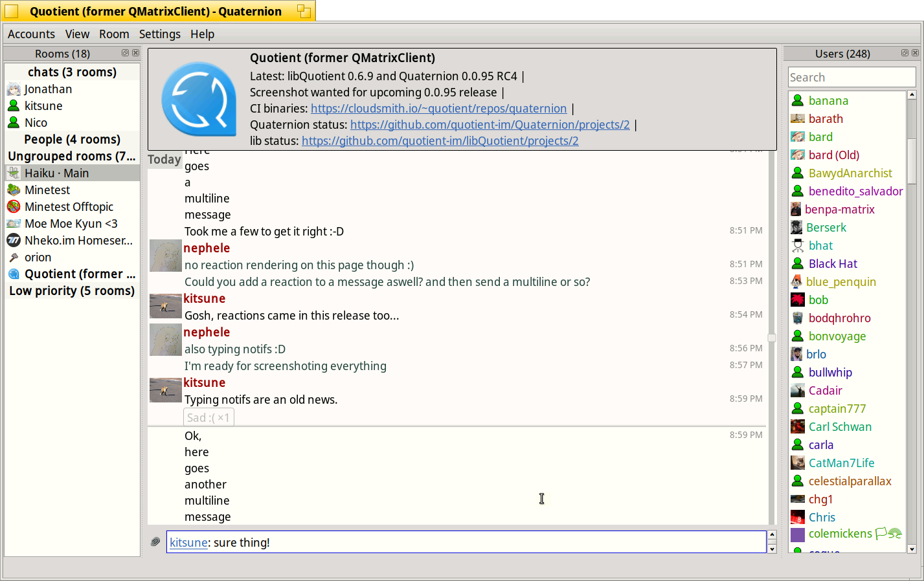
Task: Open the Room menu
Action: tap(114, 34)
